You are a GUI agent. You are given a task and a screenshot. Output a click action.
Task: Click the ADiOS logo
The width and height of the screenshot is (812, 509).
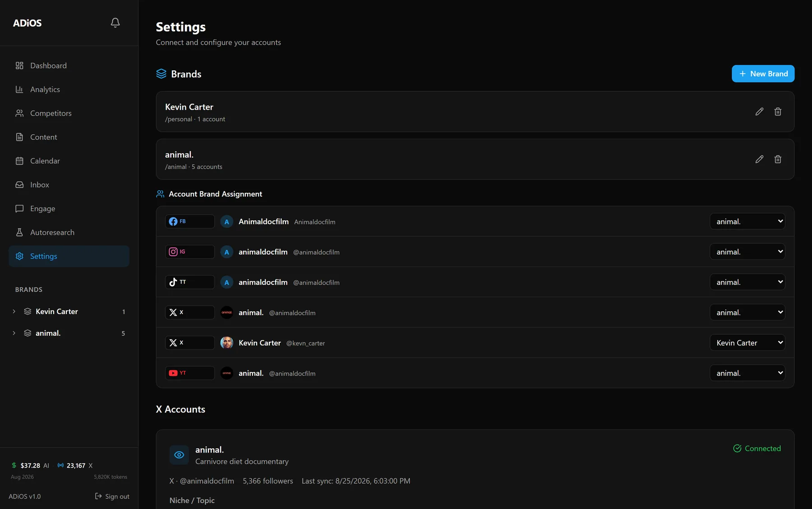[27, 23]
